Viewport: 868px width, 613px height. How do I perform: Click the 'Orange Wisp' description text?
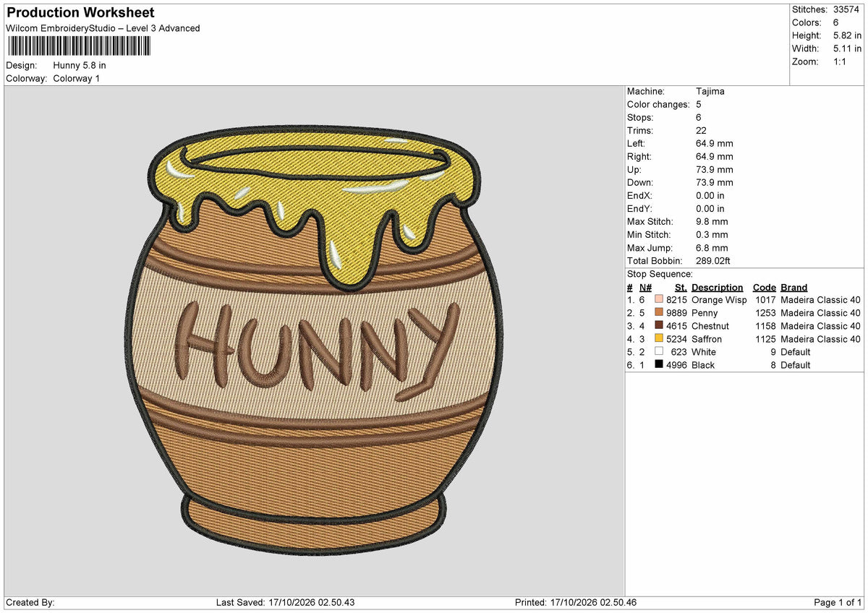(719, 300)
